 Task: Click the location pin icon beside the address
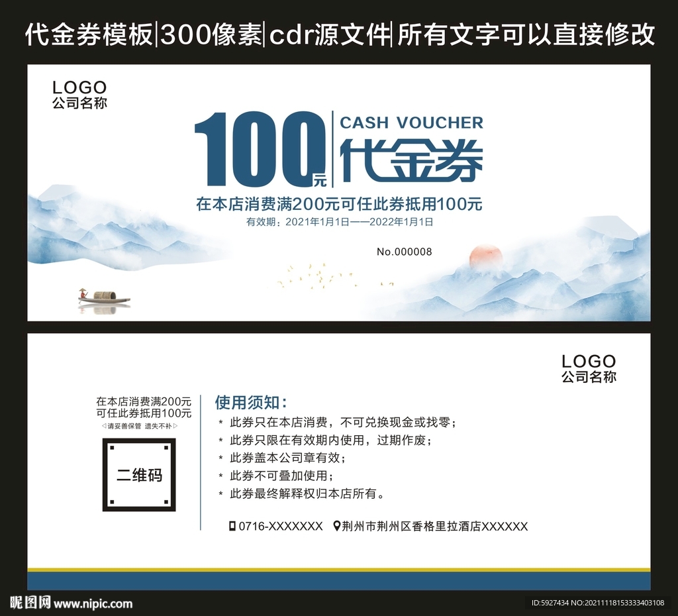click(x=337, y=527)
